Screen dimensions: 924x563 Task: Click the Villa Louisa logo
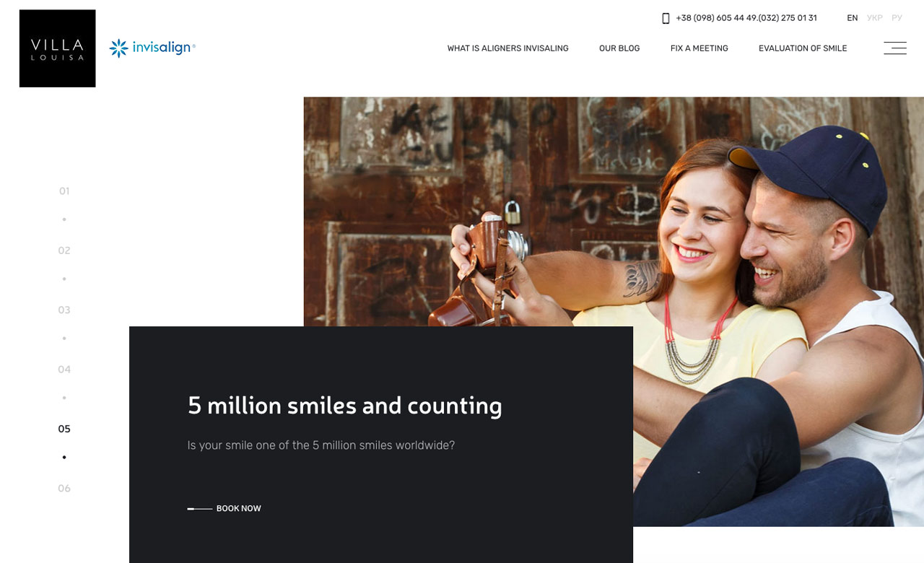point(58,48)
